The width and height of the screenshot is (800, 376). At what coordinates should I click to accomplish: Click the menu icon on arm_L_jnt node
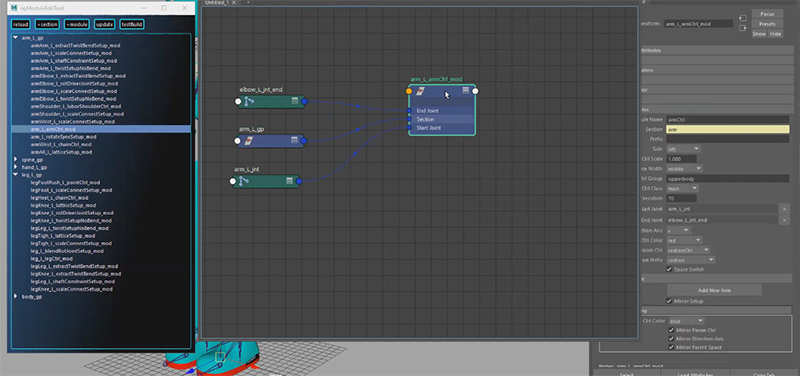click(x=289, y=181)
